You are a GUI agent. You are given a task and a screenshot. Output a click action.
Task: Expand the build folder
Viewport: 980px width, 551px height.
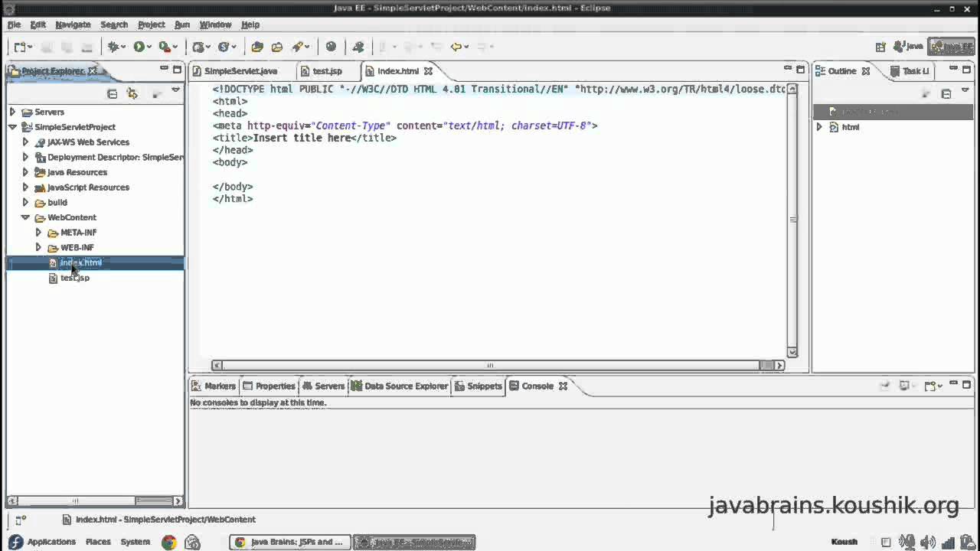(25, 203)
